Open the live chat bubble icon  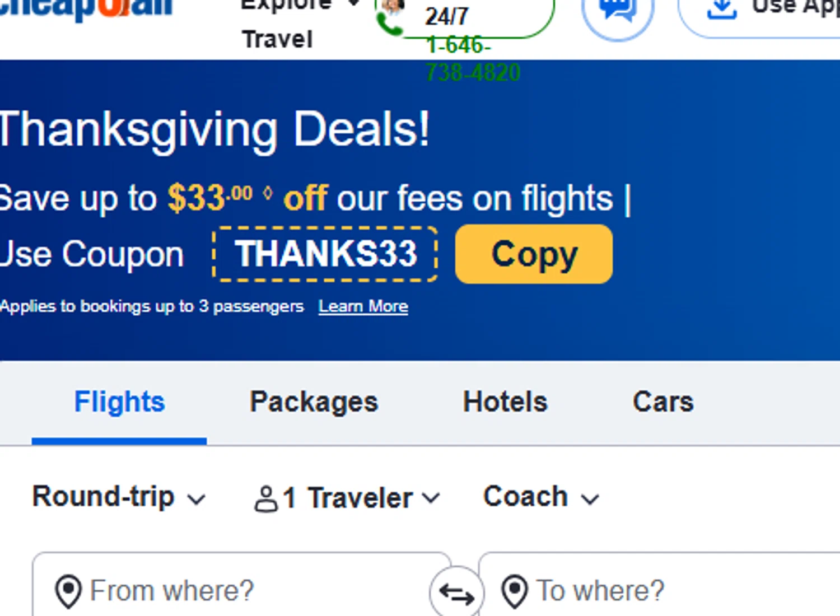[x=618, y=11]
